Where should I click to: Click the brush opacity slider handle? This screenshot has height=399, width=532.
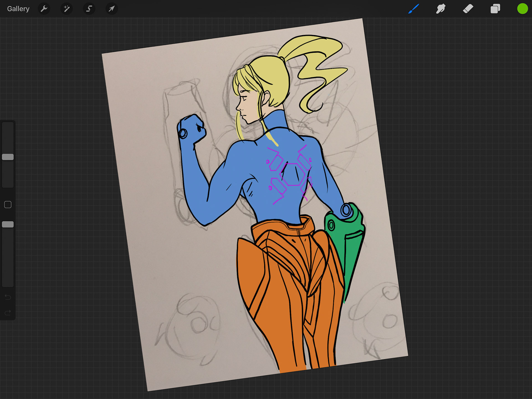(x=8, y=224)
